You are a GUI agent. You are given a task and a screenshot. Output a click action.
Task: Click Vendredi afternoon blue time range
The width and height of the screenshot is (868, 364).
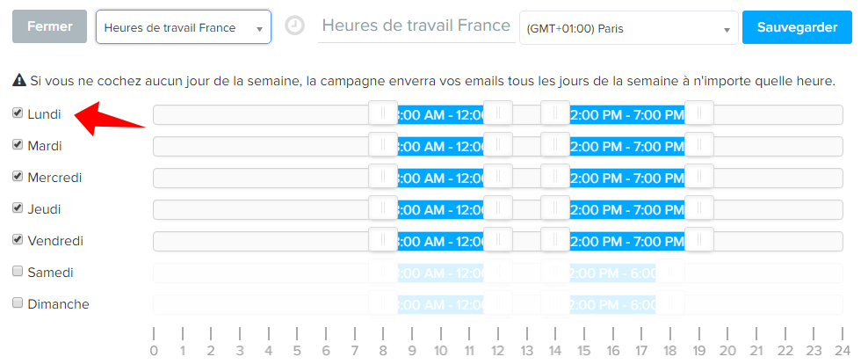(627, 241)
